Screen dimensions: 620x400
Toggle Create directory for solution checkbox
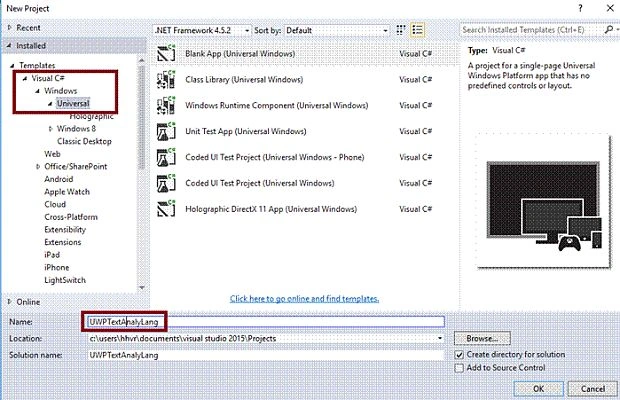pyautogui.click(x=459, y=355)
